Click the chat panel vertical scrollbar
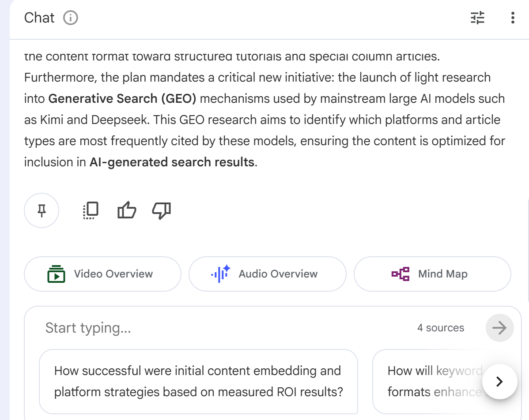529x420 pixels. pyautogui.click(x=528, y=251)
